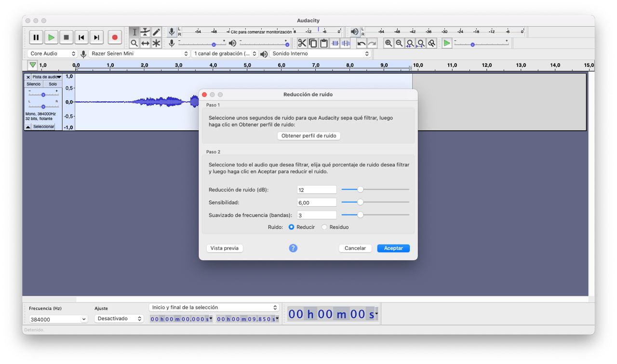Click the recording volume slider
The height and width of the screenshot is (364, 617).
[202, 43]
